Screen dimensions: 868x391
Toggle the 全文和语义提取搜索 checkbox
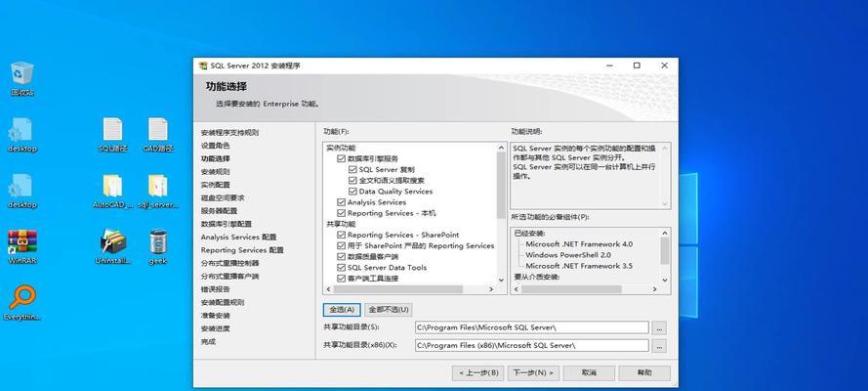pyautogui.click(x=352, y=181)
